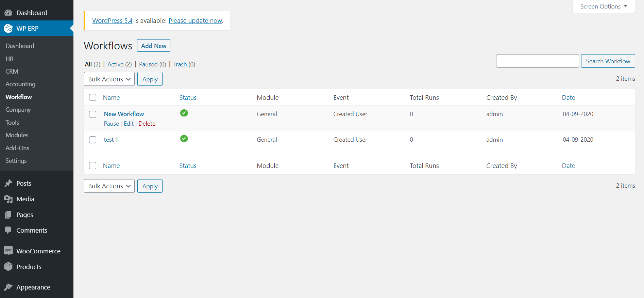The width and height of the screenshot is (644, 298).
Task: Open the Accounting submenu item
Action: coord(20,84)
